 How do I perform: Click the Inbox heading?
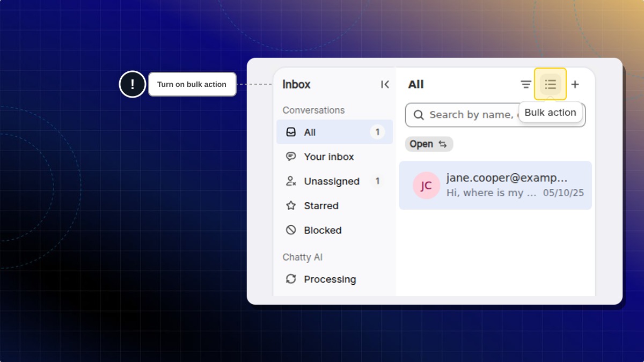[x=296, y=84]
